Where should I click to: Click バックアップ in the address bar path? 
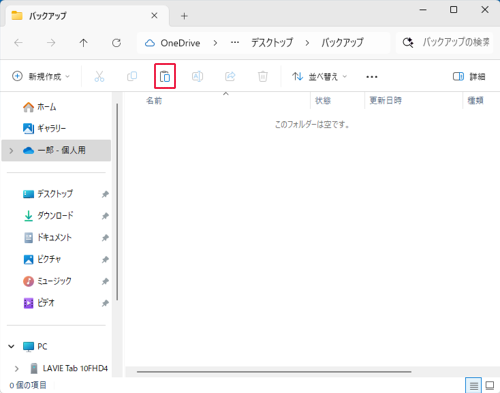(342, 43)
